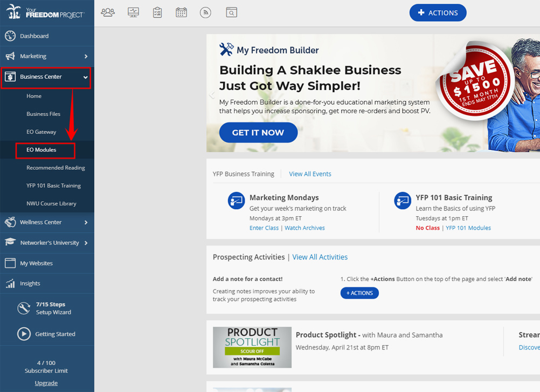540x392 pixels.
Task: Click the Insights bar chart icon
Action: click(10, 284)
